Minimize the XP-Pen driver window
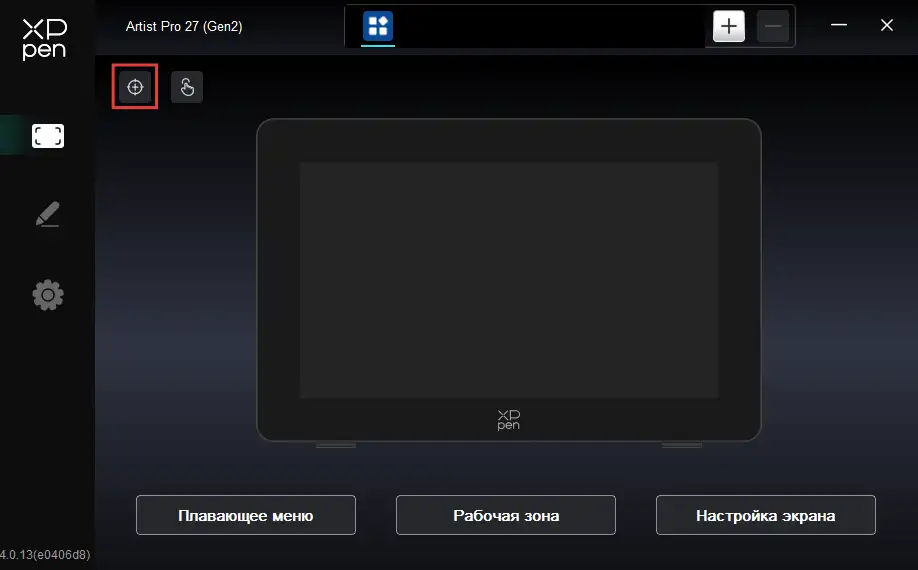This screenshot has width=918, height=570. 842,26
